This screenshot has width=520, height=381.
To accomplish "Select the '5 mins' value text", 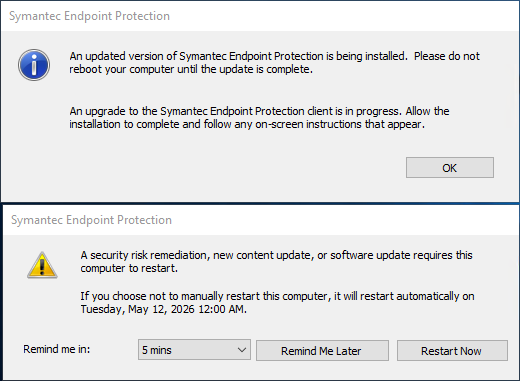I will click(157, 350).
